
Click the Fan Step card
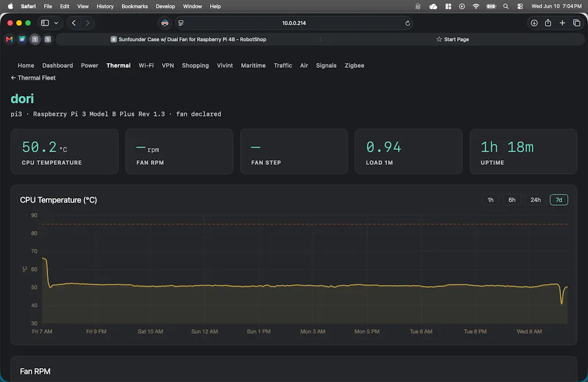coord(293,151)
